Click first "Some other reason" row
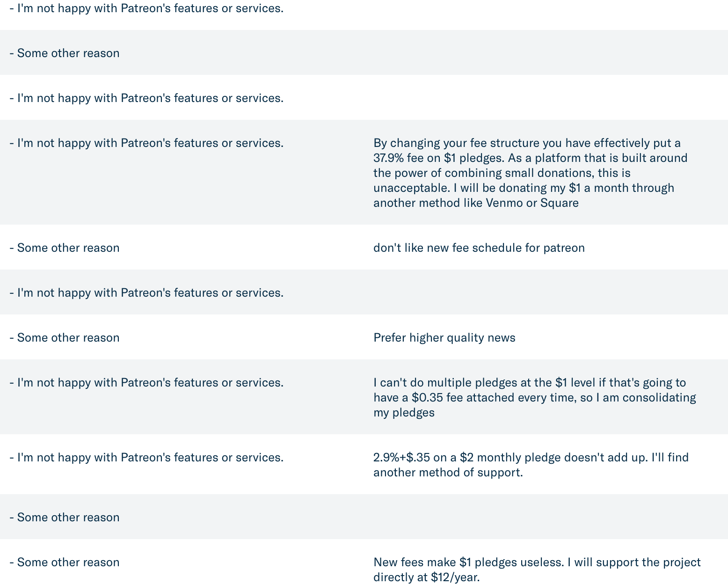Viewport: 728px width, 584px height. coord(364,52)
